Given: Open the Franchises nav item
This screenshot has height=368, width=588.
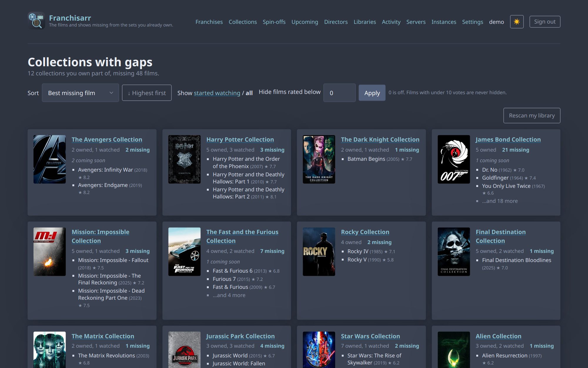Looking at the screenshot, I should click(x=209, y=22).
